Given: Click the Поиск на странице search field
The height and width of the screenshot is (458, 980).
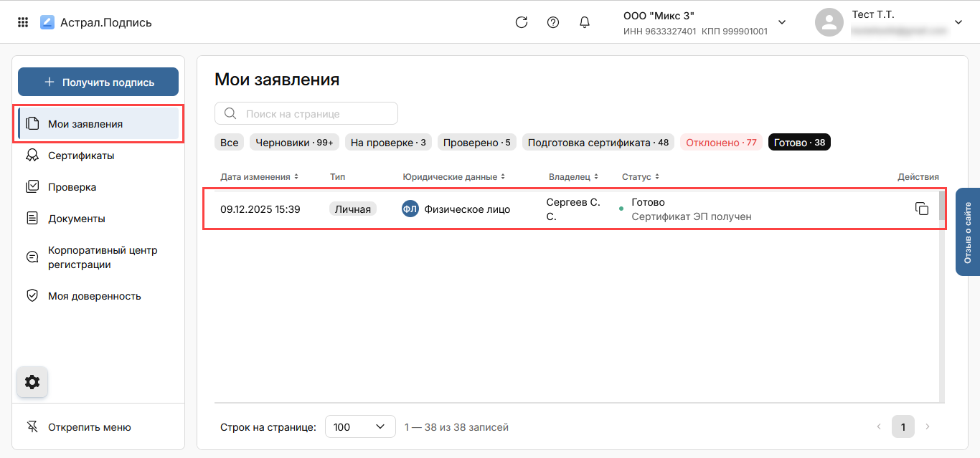Looking at the screenshot, I should tap(306, 114).
